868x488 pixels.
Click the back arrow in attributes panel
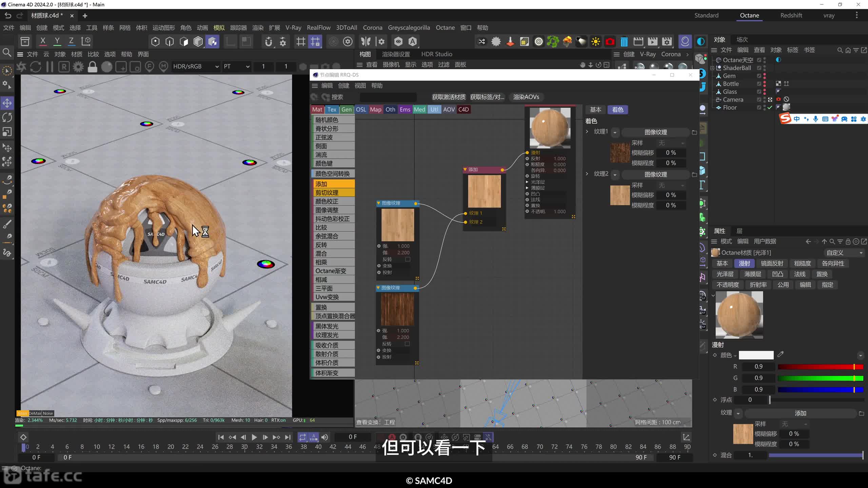pos(808,242)
